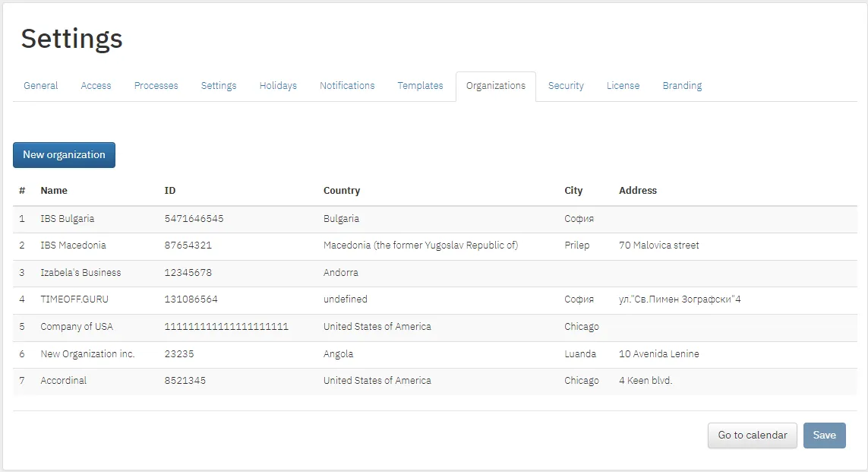
Task: Go to the License tab
Action: pos(623,86)
